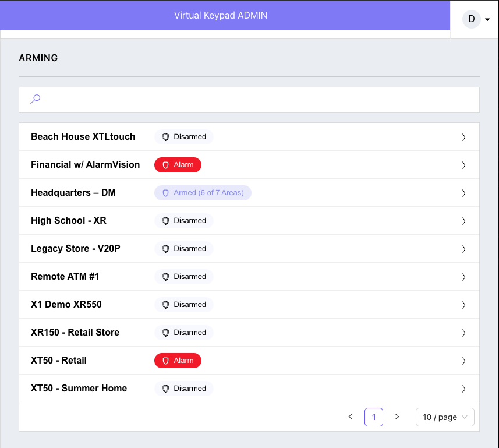Image resolution: width=499 pixels, height=448 pixels.
Task: Click the Disarmed badge for XT50 - Summer Home
Action: pyautogui.click(x=184, y=389)
